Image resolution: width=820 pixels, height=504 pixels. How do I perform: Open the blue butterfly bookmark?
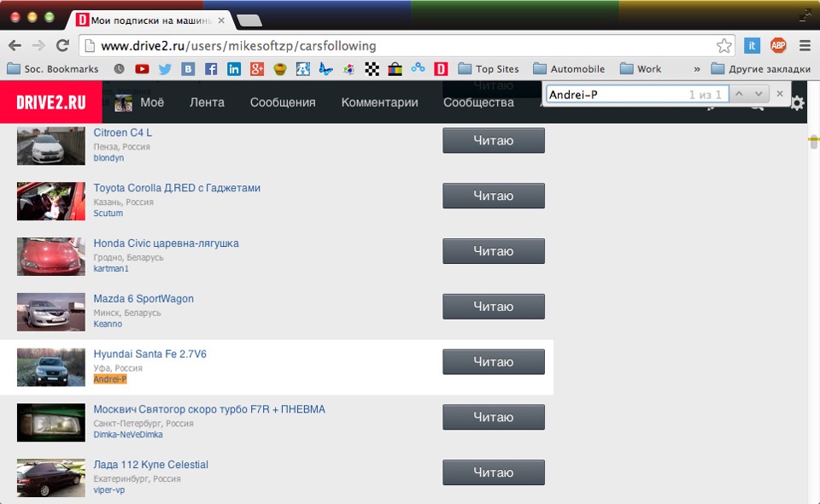[x=325, y=69]
